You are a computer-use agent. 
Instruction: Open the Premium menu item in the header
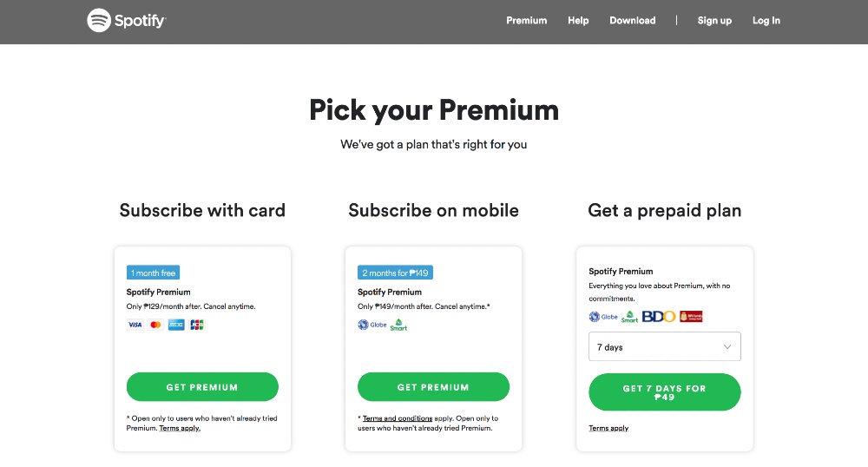(527, 20)
